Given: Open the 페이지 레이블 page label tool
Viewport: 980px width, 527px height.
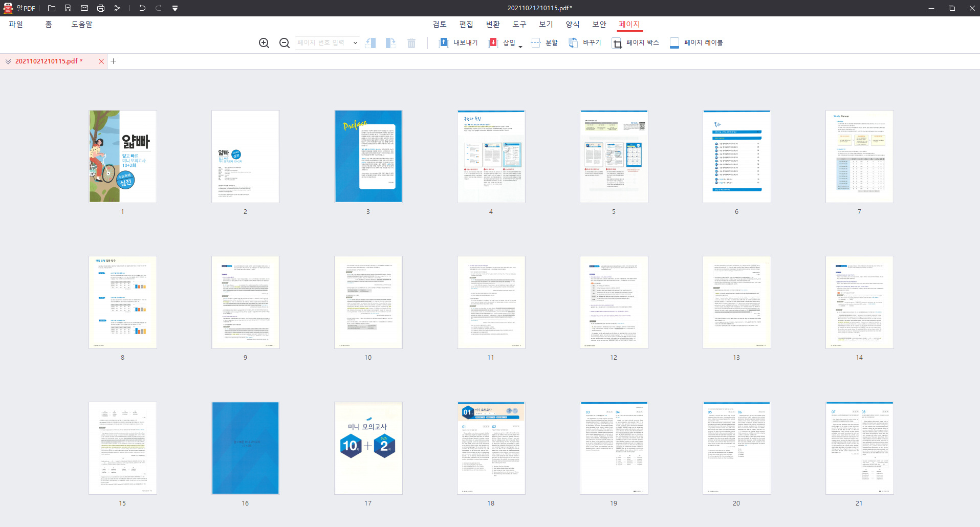Looking at the screenshot, I should point(696,43).
